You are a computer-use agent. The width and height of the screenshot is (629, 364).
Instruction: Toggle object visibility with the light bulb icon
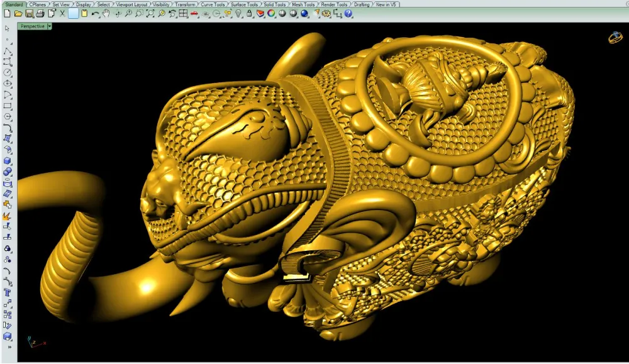[239, 13]
